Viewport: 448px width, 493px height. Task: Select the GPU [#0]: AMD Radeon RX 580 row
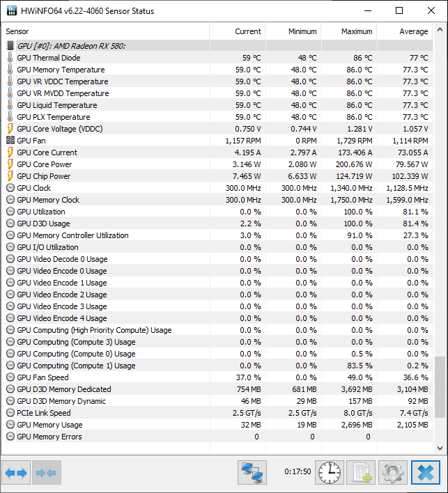217,46
